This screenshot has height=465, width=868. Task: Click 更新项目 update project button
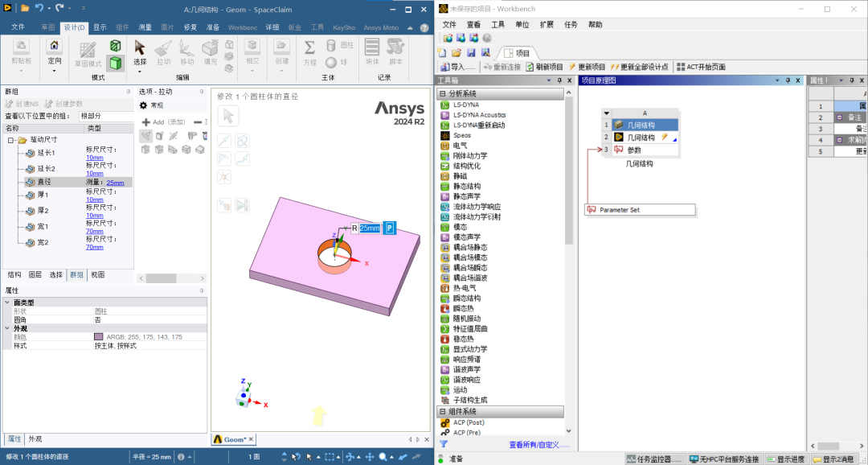click(588, 67)
